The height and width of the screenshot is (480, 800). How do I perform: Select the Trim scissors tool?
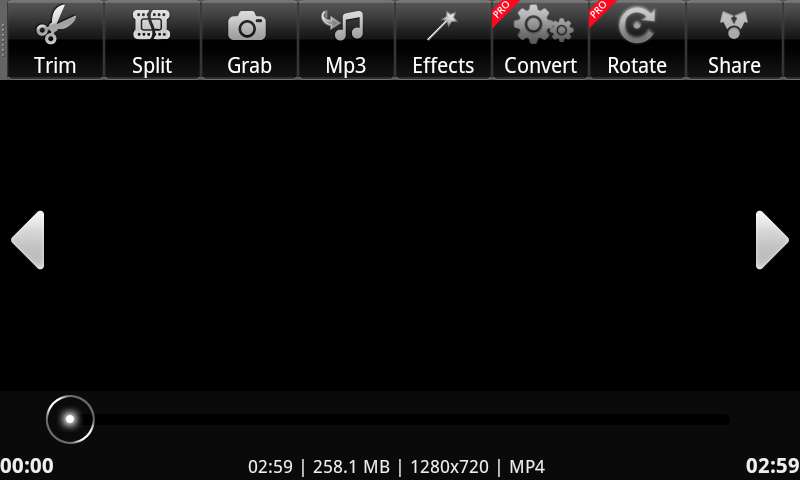click(x=55, y=40)
